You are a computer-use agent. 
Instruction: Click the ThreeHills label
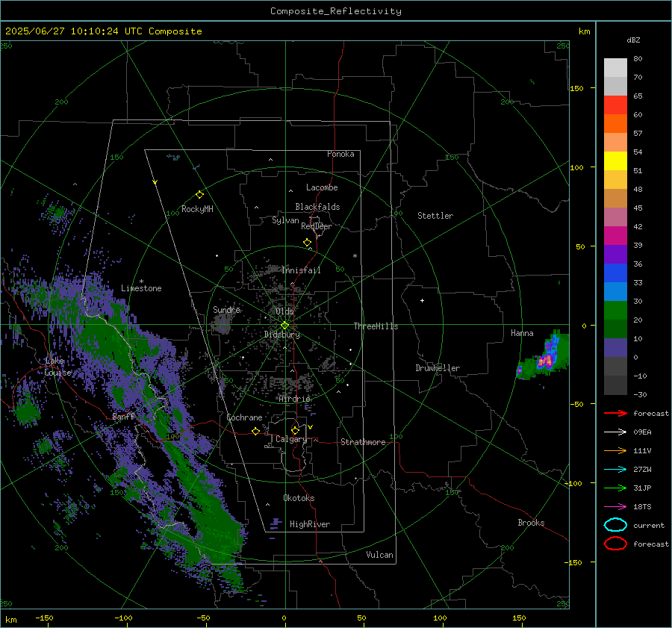376,326
